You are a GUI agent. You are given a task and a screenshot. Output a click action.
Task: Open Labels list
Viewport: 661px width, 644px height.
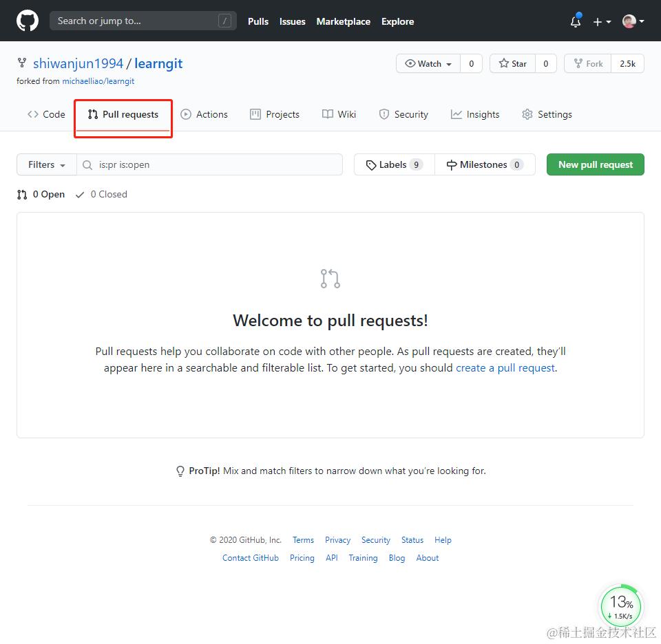click(x=394, y=164)
